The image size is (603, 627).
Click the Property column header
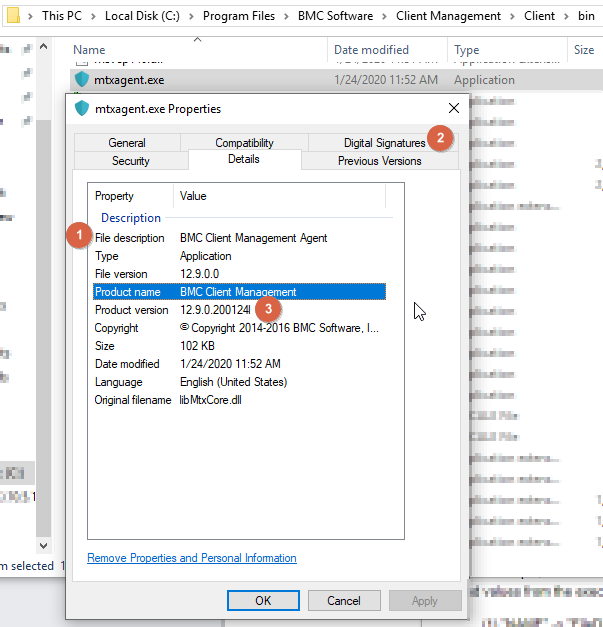point(131,196)
